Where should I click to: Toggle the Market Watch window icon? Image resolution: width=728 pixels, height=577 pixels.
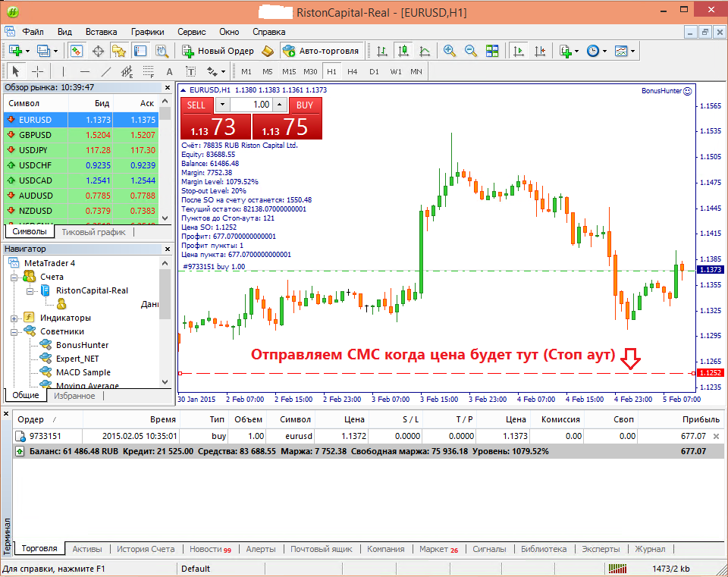(x=77, y=51)
